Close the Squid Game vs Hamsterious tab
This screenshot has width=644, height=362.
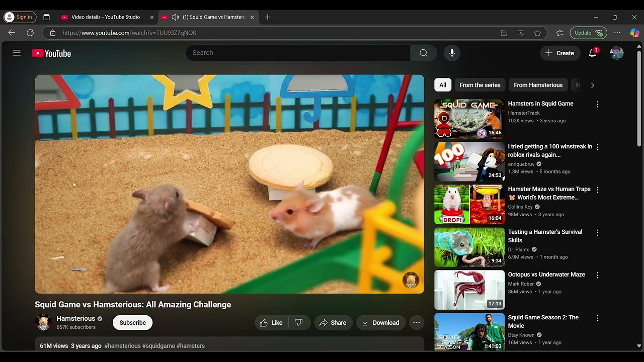(x=252, y=17)
